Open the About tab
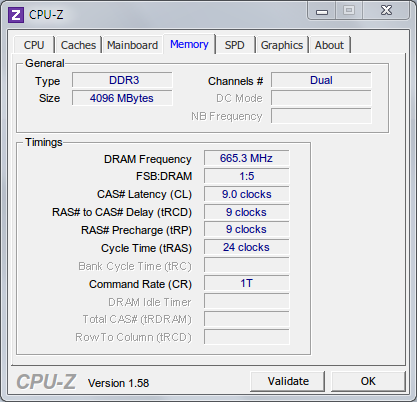The height and width of the screenshot is (402, 417). [x=329, y=45]
